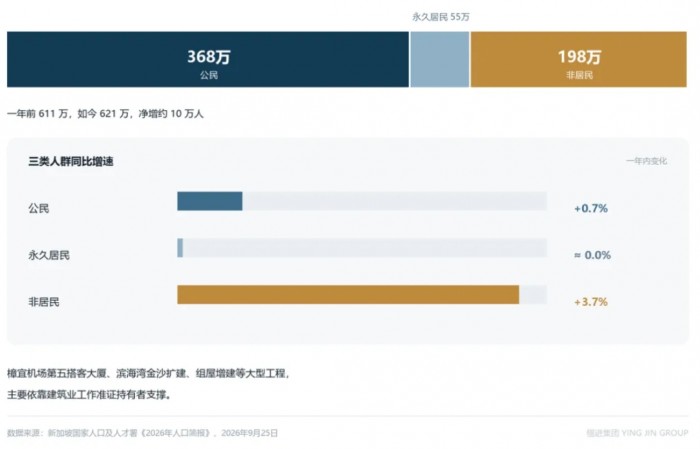Click the 198万 非居民 gold segment
700x449 pixels.
coord(579,59)
